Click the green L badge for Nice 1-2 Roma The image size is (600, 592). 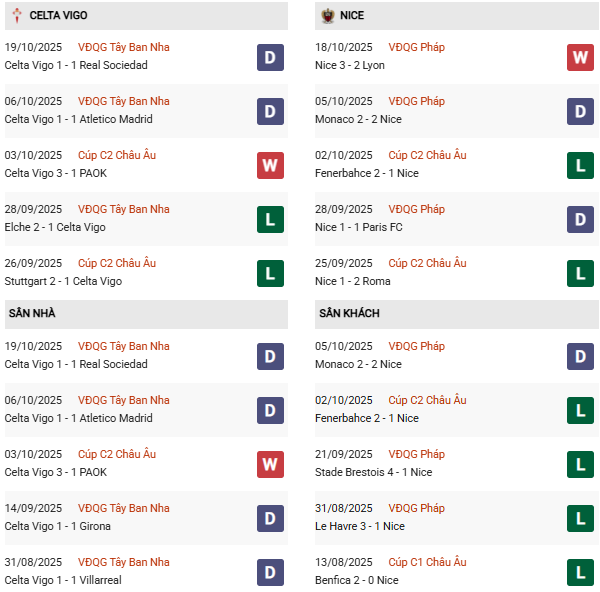pos(580,273)
